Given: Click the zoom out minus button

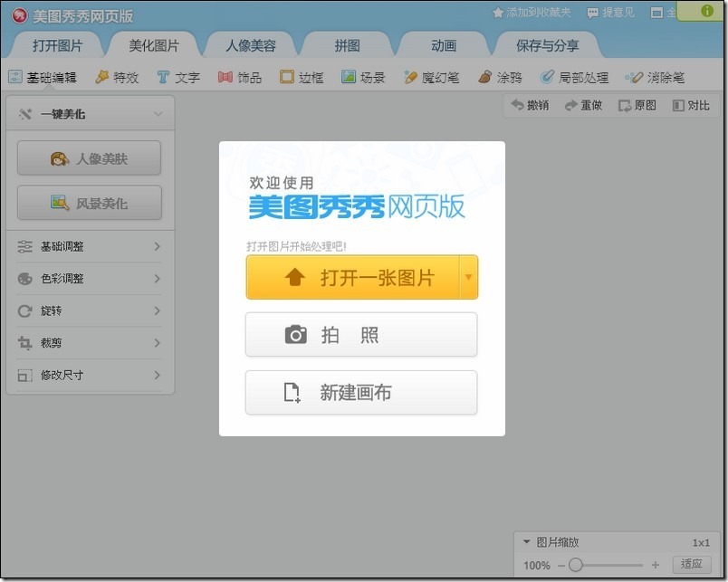Looking at the screenshot, I should (561, 566).
